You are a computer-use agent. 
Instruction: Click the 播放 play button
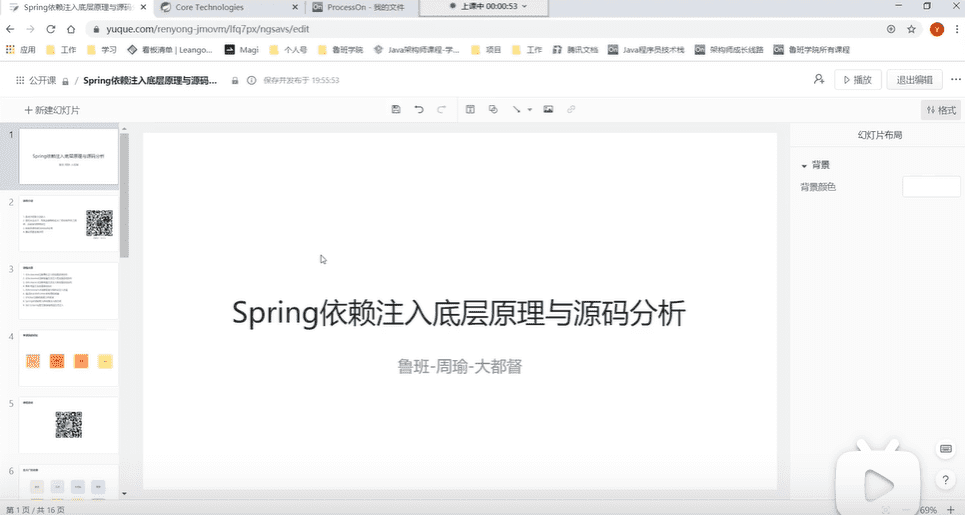[x=858, y=80]
